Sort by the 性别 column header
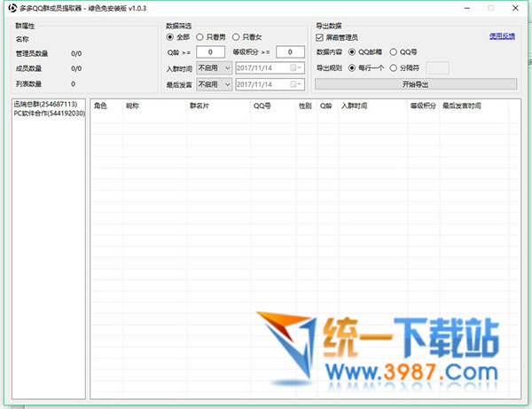532x409 pixels. (305, 106)
